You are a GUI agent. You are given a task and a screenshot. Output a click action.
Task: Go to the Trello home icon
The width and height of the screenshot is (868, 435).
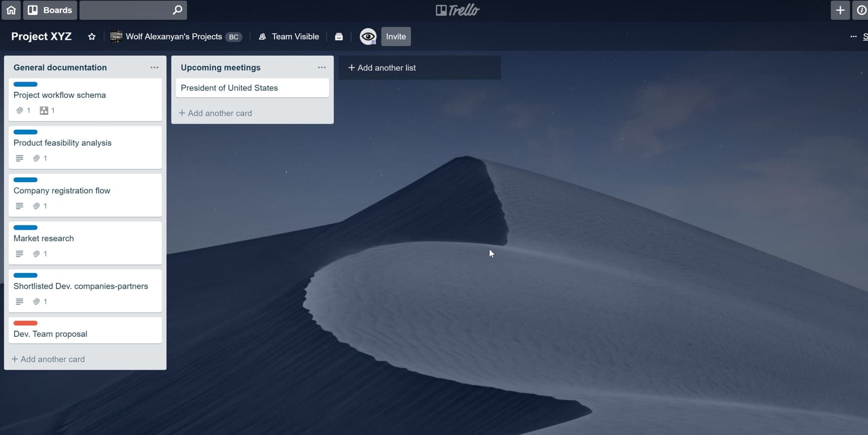11,10
